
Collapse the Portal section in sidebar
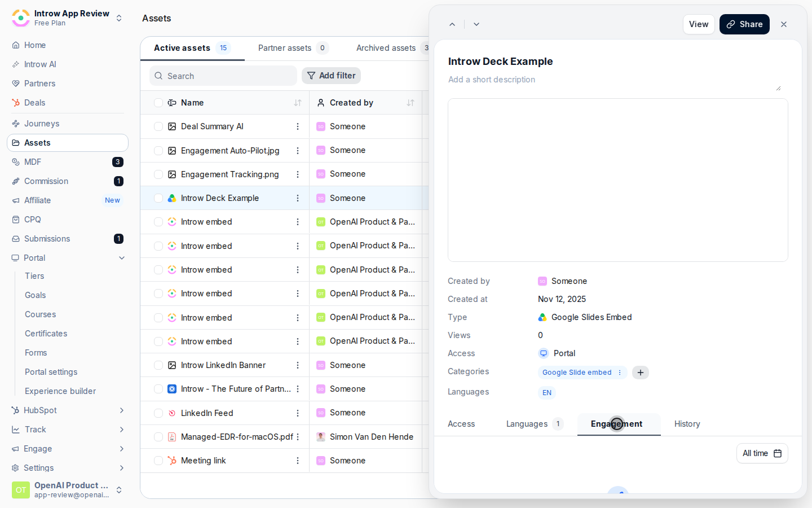pyautogui.click(x=122, y=258)
